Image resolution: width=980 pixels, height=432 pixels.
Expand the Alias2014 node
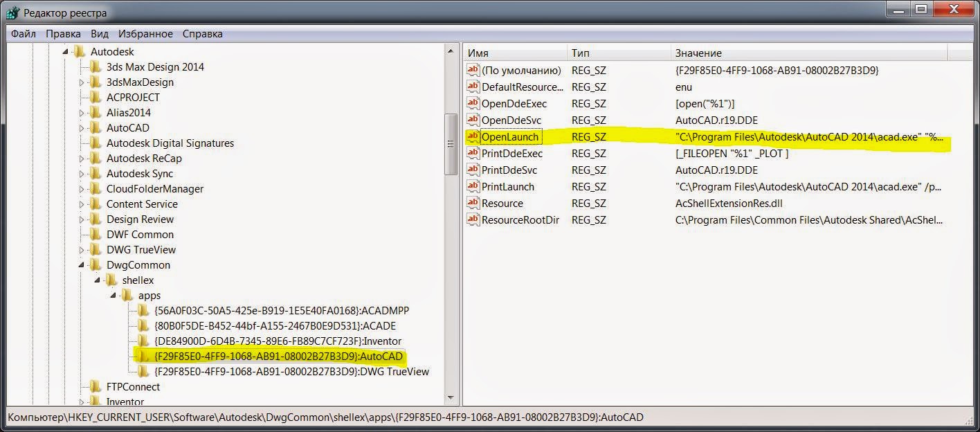coord(82,113)
